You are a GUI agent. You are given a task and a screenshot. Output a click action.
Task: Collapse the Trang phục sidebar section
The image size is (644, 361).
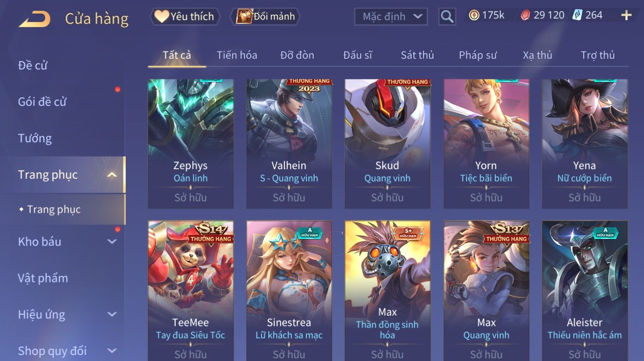coord(112,175)
